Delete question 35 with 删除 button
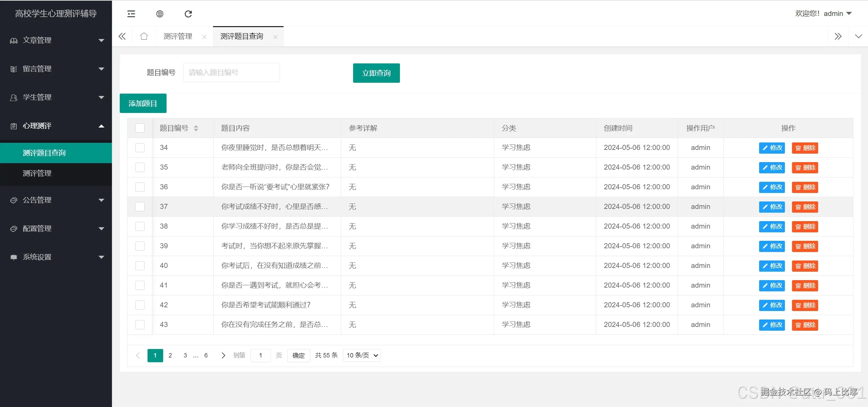Image resolution: width=868 pixels, height=407 pixels. (x=805, y=168)
